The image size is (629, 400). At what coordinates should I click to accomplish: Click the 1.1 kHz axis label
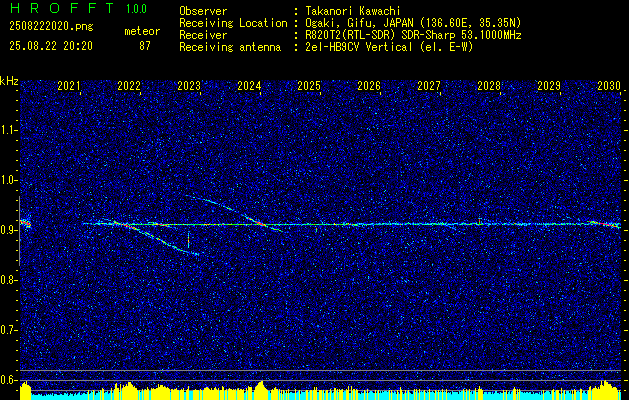point(9,130)
